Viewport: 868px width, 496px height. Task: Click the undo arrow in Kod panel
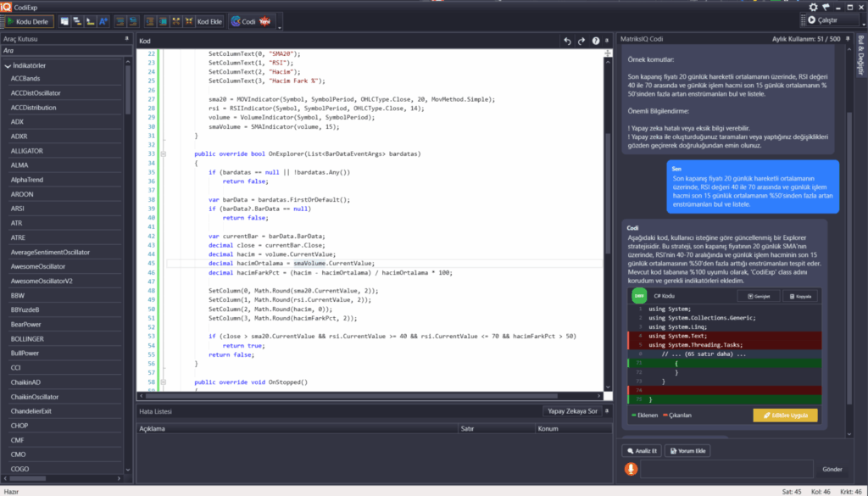[x=568, y=41]
